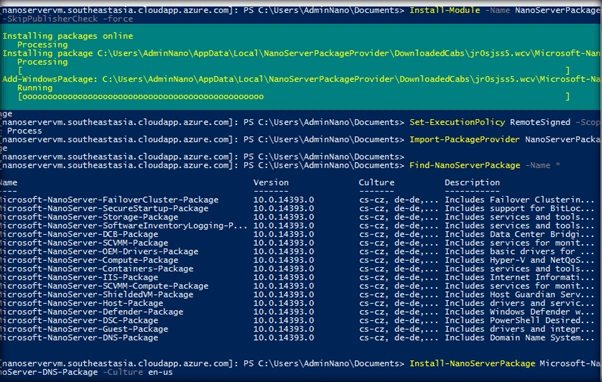This screenshot has height=382, width=602.
Task: Click the Microsoft-NanoServer-Storage-Package entry
Action: 89,217
